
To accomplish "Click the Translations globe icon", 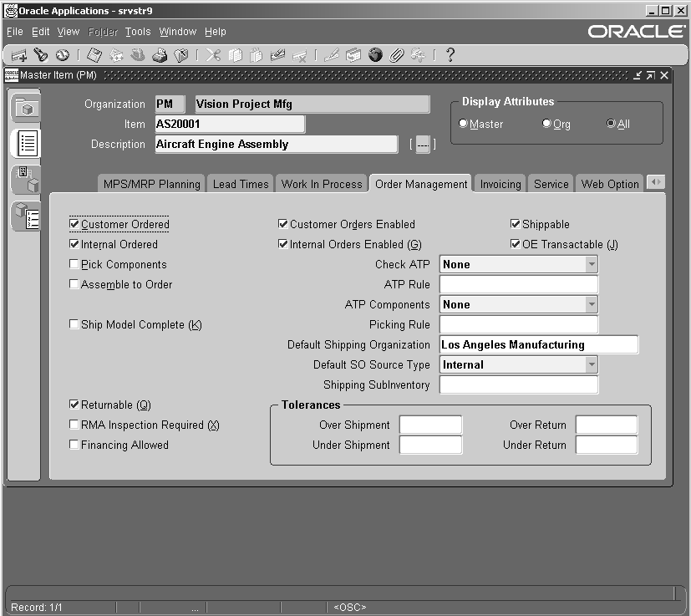I will pos(375,55).
